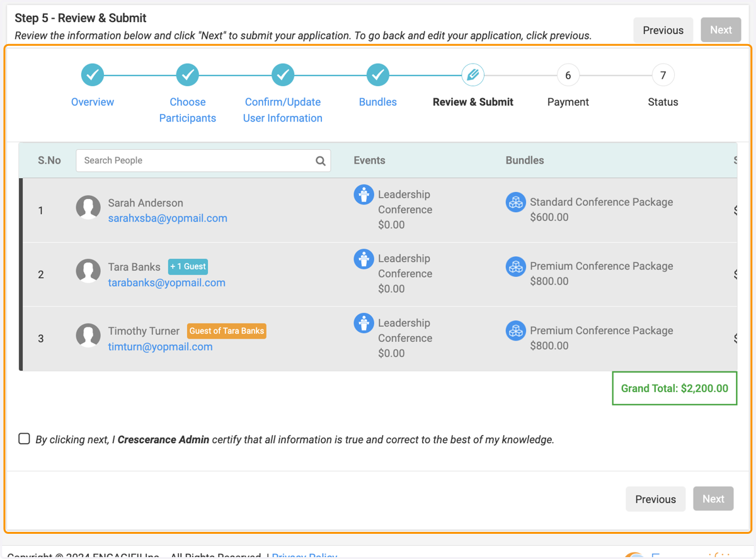This screenshot has width=756, height=559.
Task: Open the Overview step label
Action: (x=93, y=102)
